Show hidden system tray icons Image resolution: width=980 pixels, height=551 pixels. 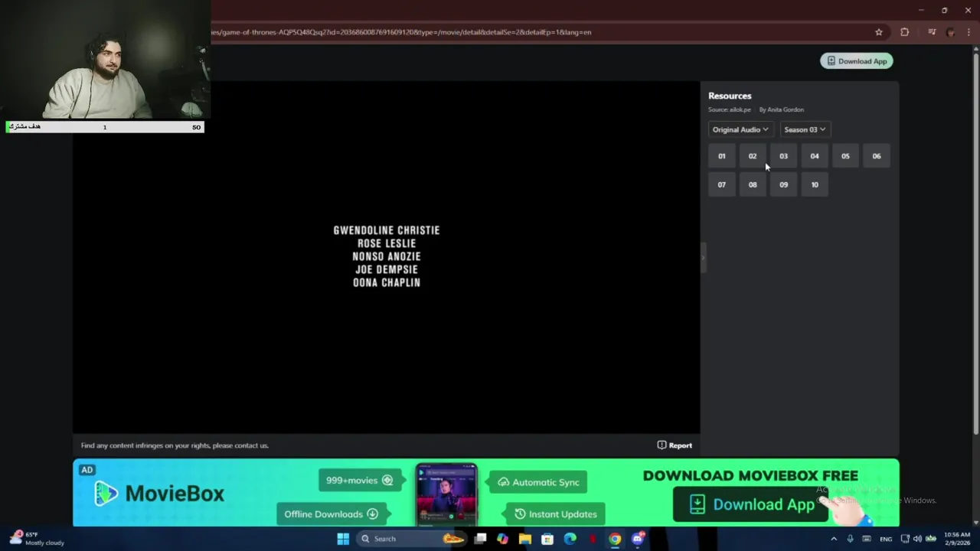point(834,539)
